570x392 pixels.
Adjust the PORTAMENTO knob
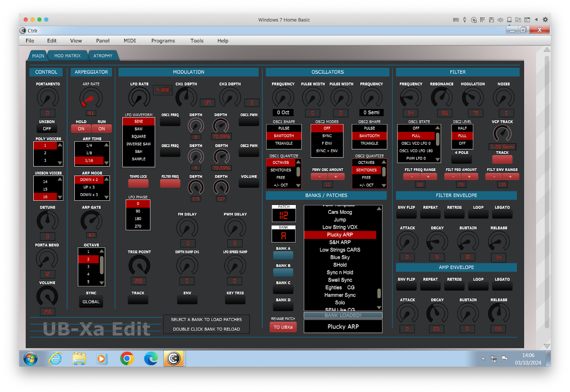pos(48,98)
